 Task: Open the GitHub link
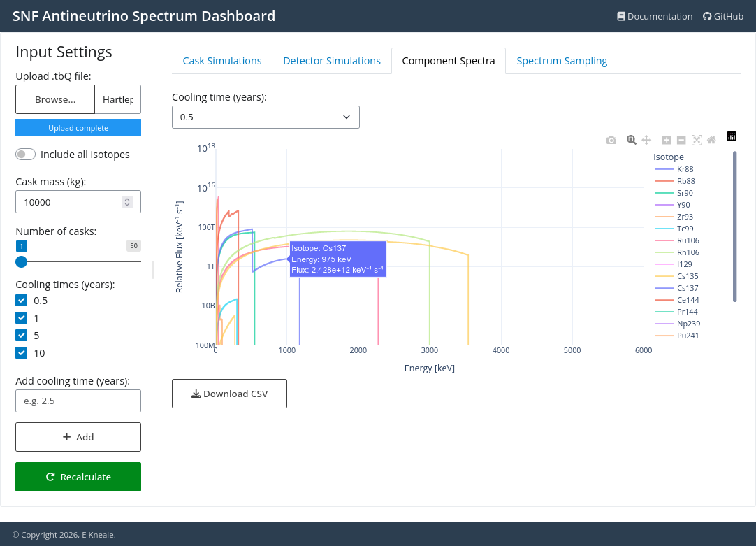[x=723, y=16]
